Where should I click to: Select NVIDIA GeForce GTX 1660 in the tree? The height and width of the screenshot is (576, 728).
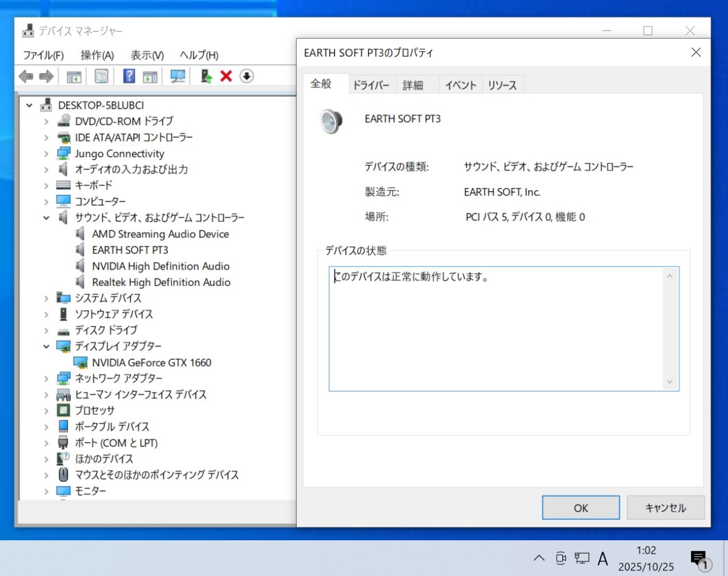click(151, 362)
